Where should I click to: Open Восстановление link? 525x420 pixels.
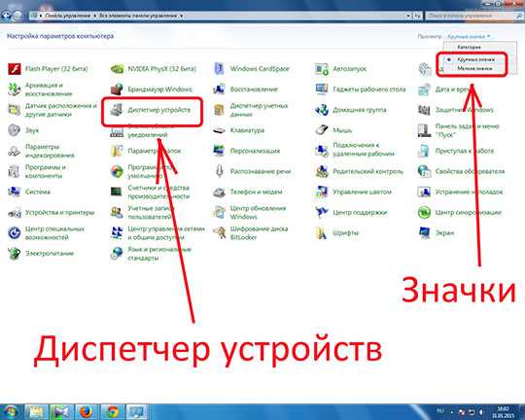point(254,89)
